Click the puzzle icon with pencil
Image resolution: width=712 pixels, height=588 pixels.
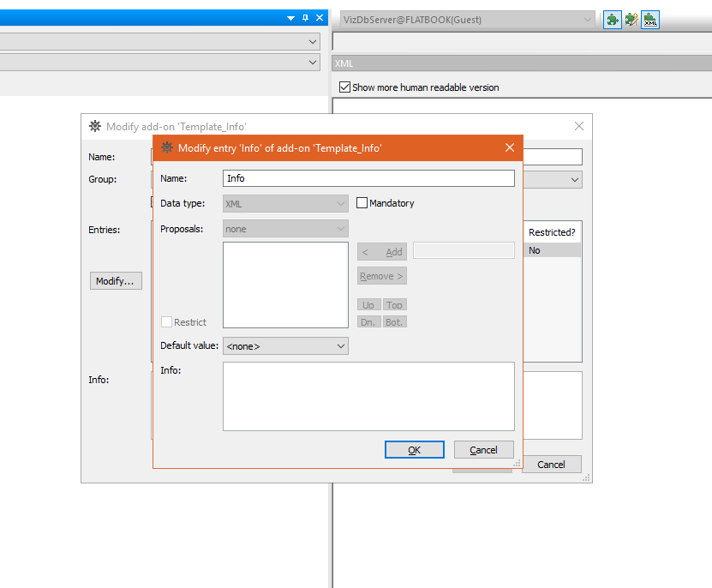coord(631,19)
